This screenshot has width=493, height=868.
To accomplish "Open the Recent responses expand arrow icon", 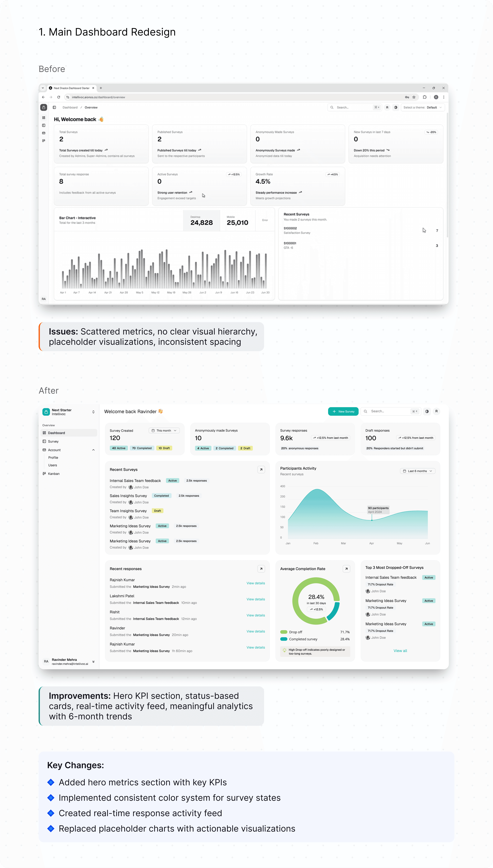I will 261,569.
